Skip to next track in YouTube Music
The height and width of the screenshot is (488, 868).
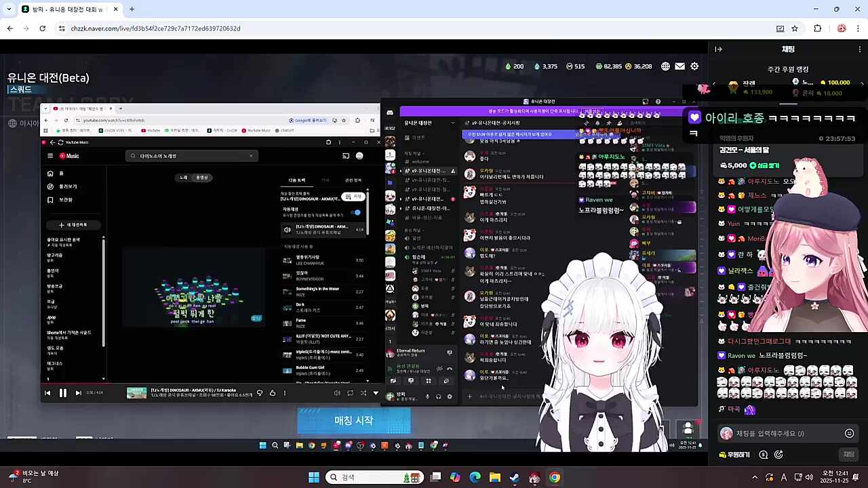point(78,392)
